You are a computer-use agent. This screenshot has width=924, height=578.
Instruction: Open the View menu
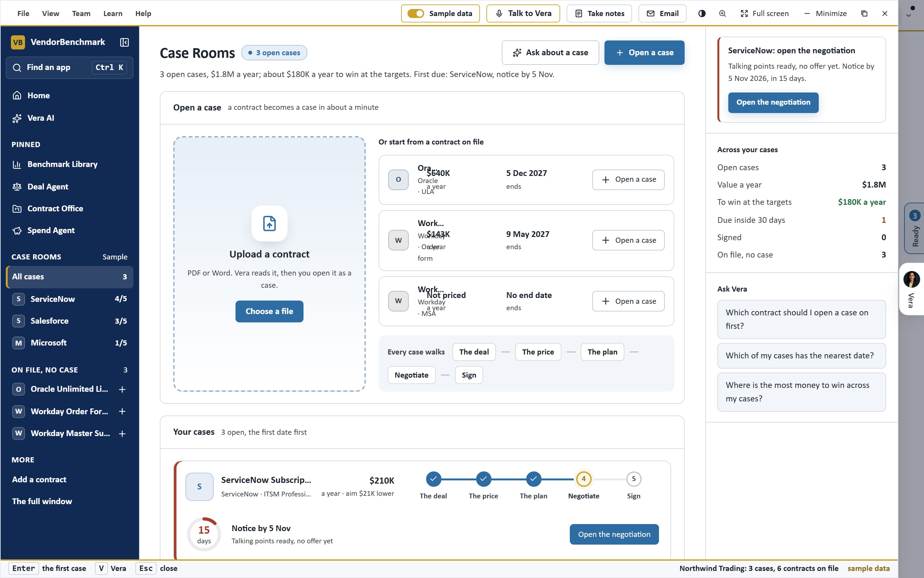coord(50,13)
